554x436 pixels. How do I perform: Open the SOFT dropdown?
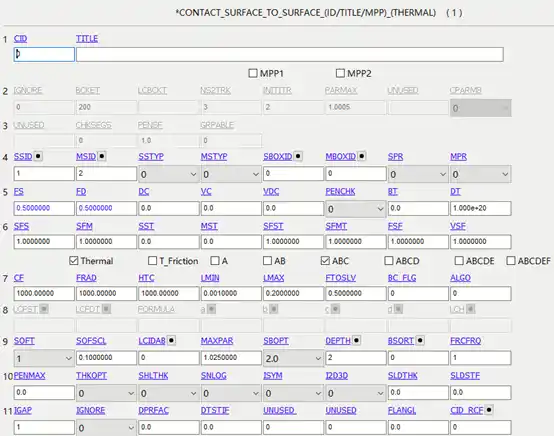coord(44,359)
